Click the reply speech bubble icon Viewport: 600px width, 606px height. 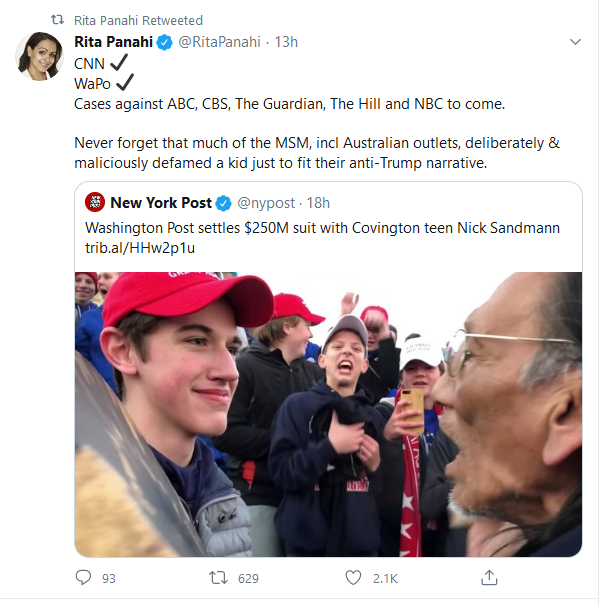pos(83,578)
